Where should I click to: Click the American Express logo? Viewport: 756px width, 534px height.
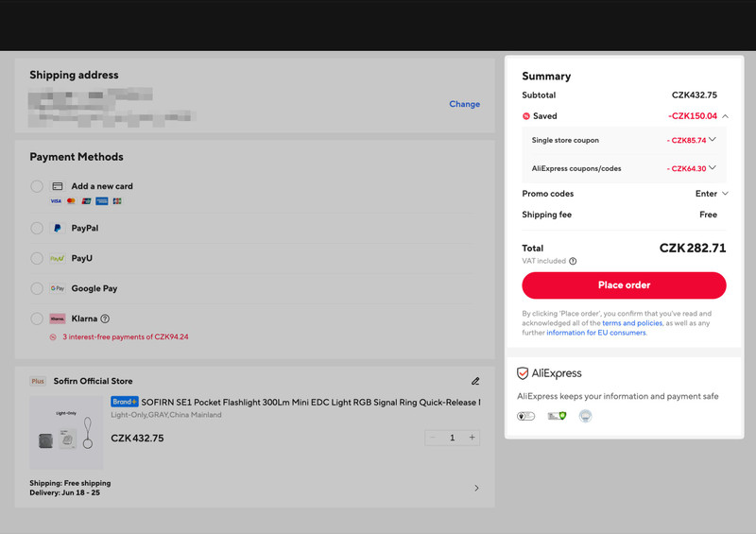click(102, 201)
